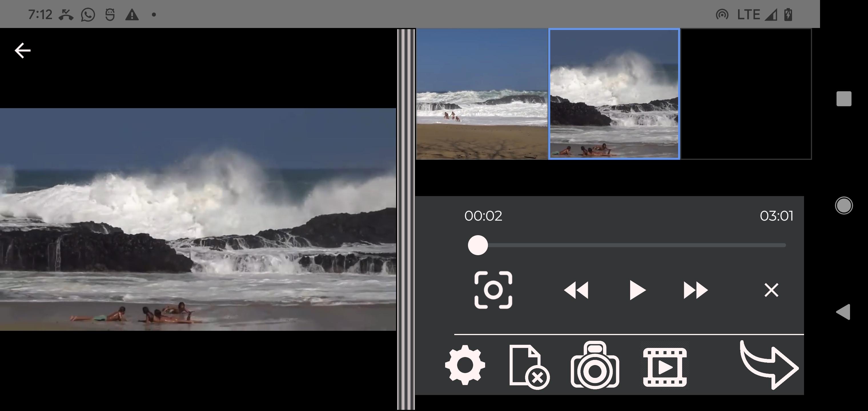
Task: Tap the WhatsApp status bar icon
Action: (88, 15)
